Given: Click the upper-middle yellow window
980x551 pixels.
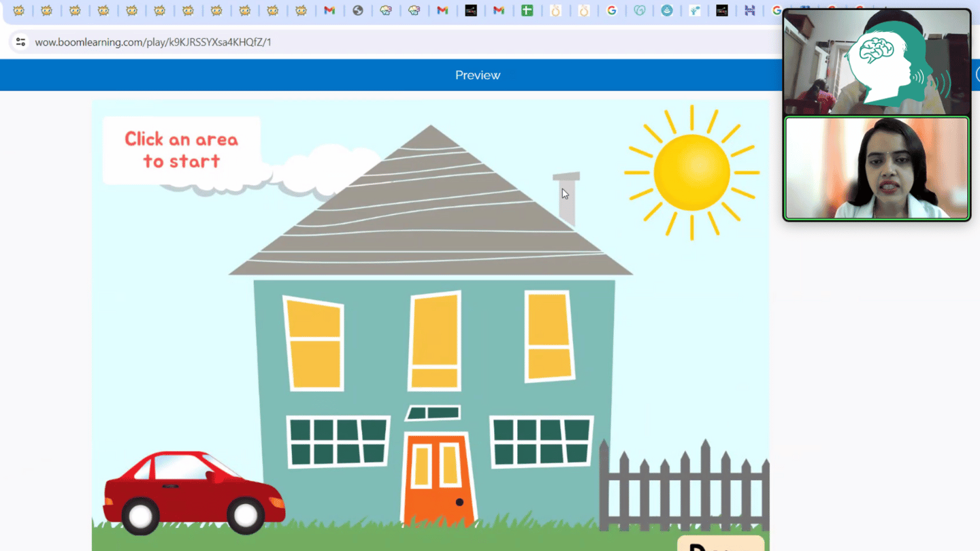Looking at the screenshot, I should point(435,341).
